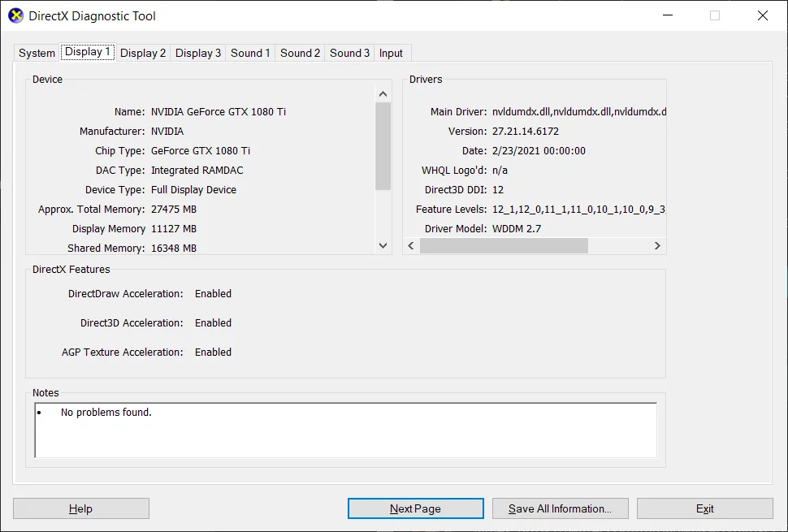Viewport: 788px width, 532px height.
Task: Go to the Sound 1 tab
Action: tap(250, 54)
